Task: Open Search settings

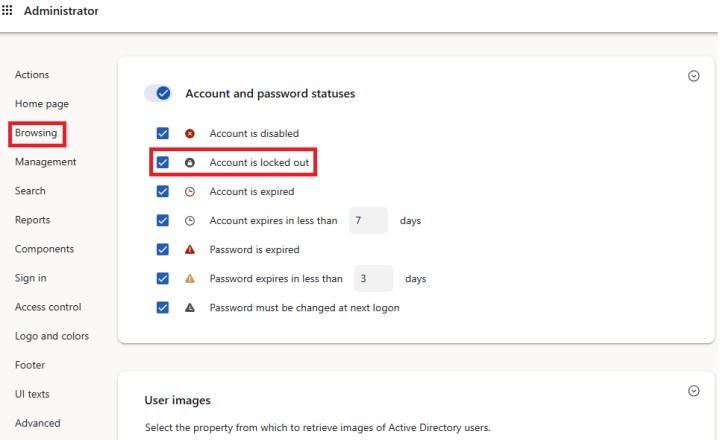Action: (x=30, y=191)
